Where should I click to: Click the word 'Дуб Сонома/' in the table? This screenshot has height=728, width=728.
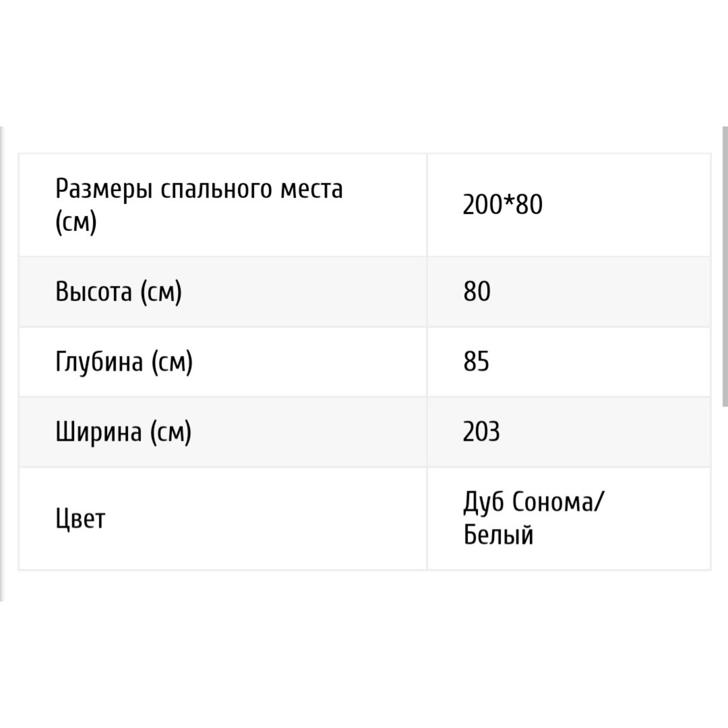tap(533, 503)
